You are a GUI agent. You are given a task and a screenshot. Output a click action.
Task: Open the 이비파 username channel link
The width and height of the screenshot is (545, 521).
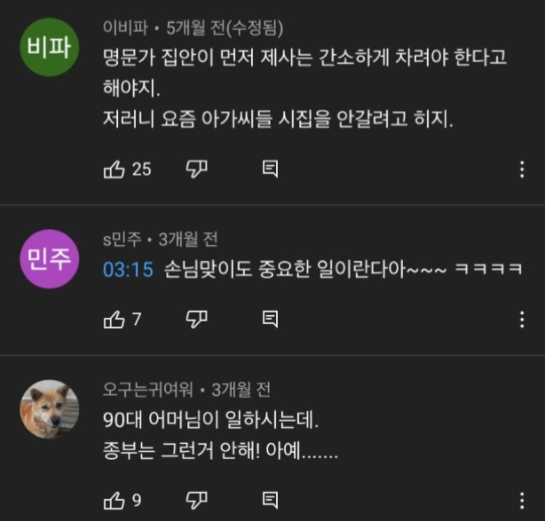coord(125,28)
